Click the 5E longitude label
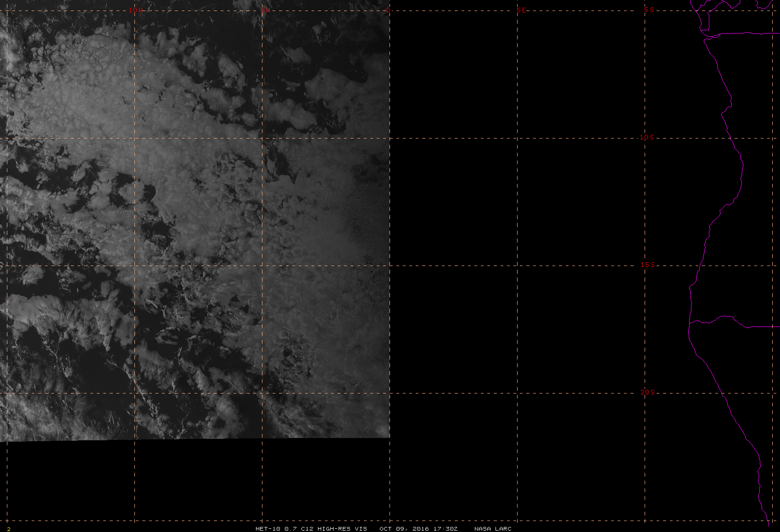This screenshot has height=532, width=780. 522,10
